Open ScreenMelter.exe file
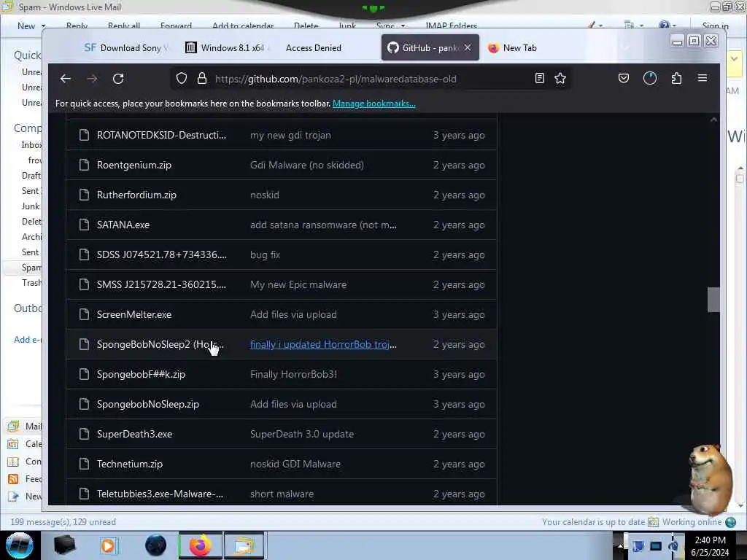 pyautogui.click(x=134, y=315)
